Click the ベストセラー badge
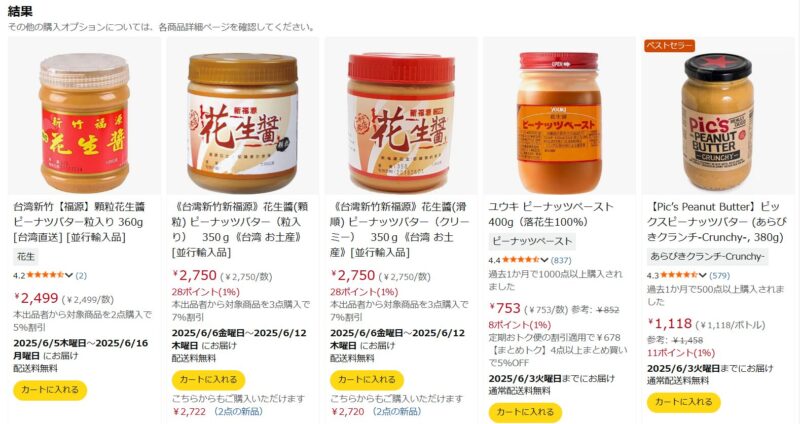This screenshot has width=800, height=424. [669, 45]
